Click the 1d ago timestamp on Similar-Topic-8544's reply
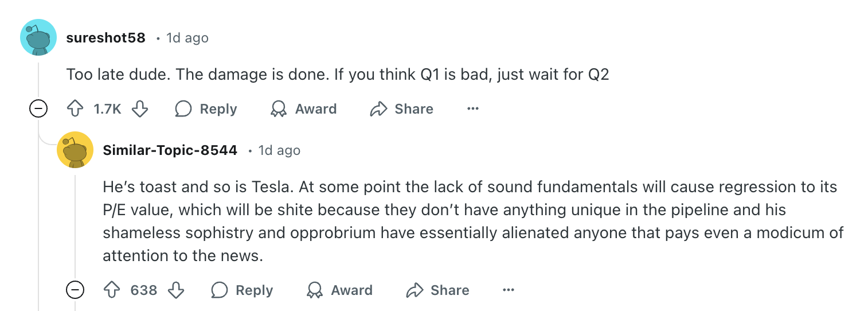 (279, 150)
